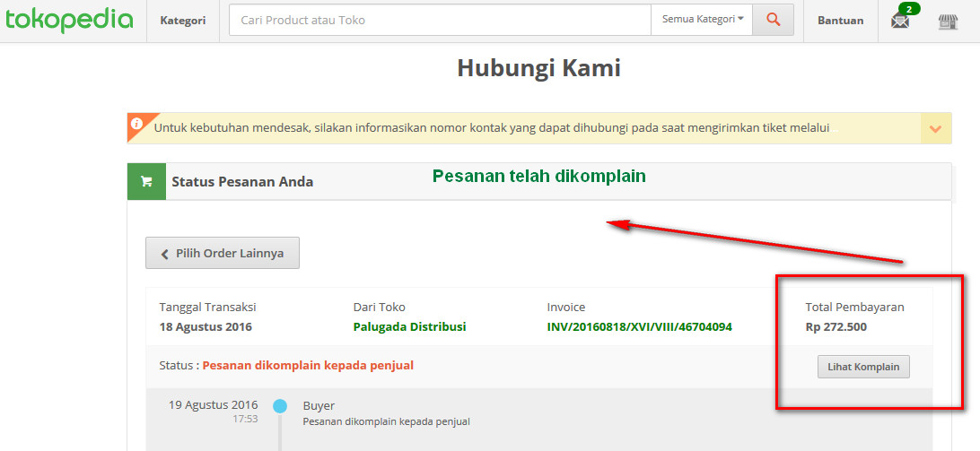Click the Tanggal Transaksi label
Screen dimensions: 980x451
pyautogui.click(x=207, y=308)
